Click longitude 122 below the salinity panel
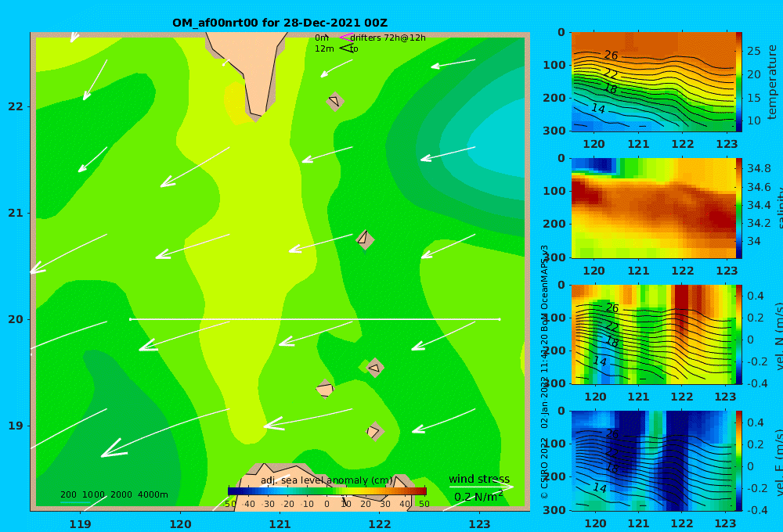 pyautogui.click(x=683, y=271)
